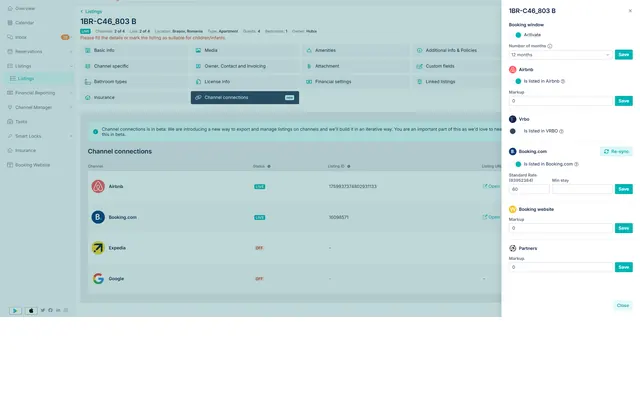Open the Custom fields tab
The image size is (640, 400).
tap(456, 66)
